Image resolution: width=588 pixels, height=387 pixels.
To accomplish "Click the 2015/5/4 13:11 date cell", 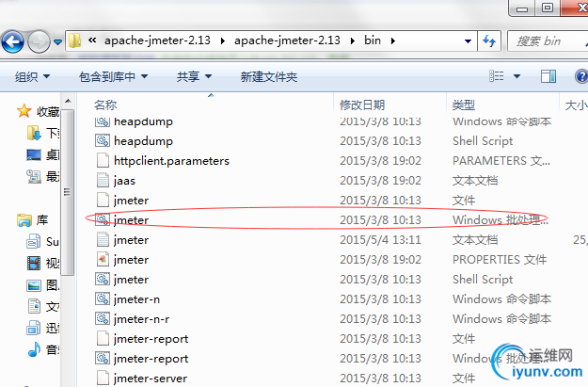I will coord(380,240).
